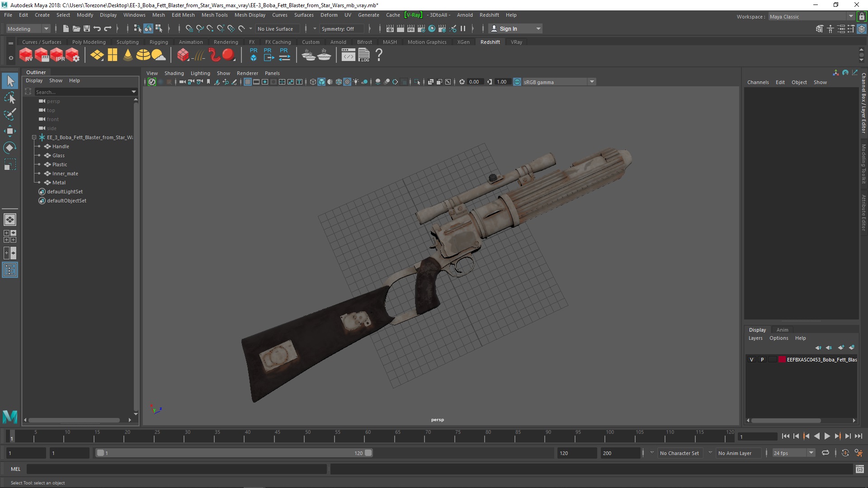The width and height of the screenshot is (868, 488).
Task: Open Redshift help question mark icon
Action: tap(379, 55)
